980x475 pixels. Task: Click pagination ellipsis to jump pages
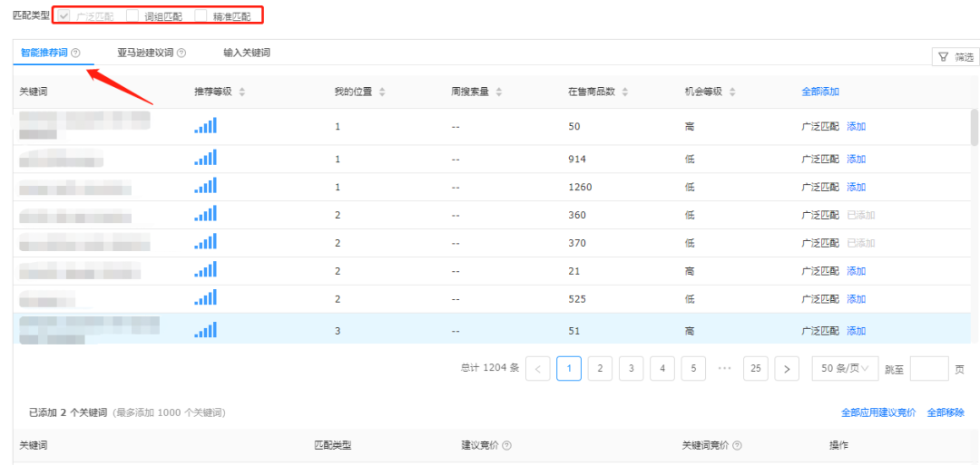[x=724, y=368]
